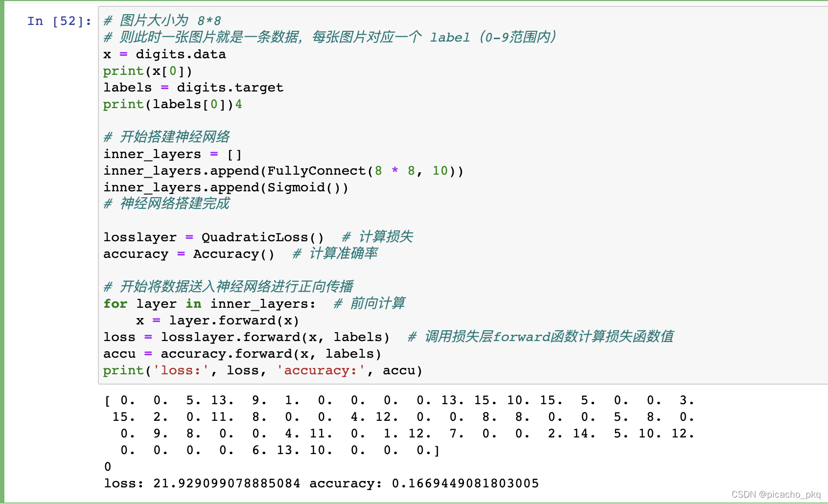
Task: Click the 'accuracy = Accuracy()' line
Action: [x=189, y=254]
